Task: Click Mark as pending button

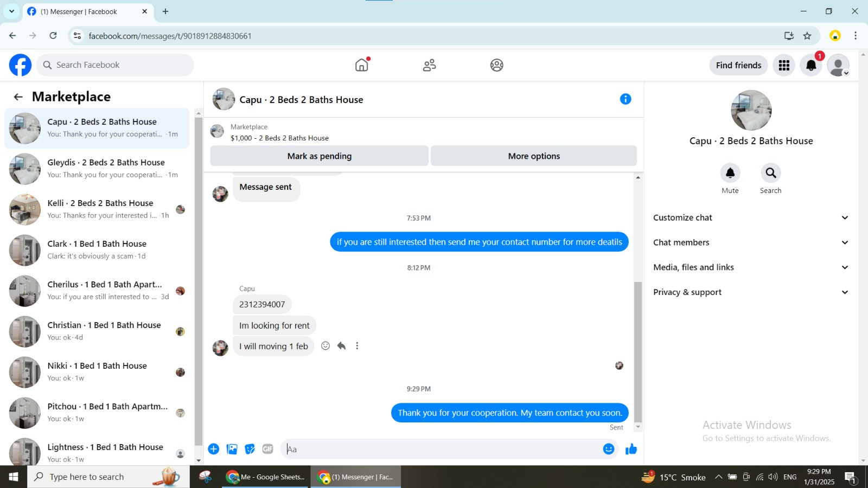Action: tap(320, 156)
